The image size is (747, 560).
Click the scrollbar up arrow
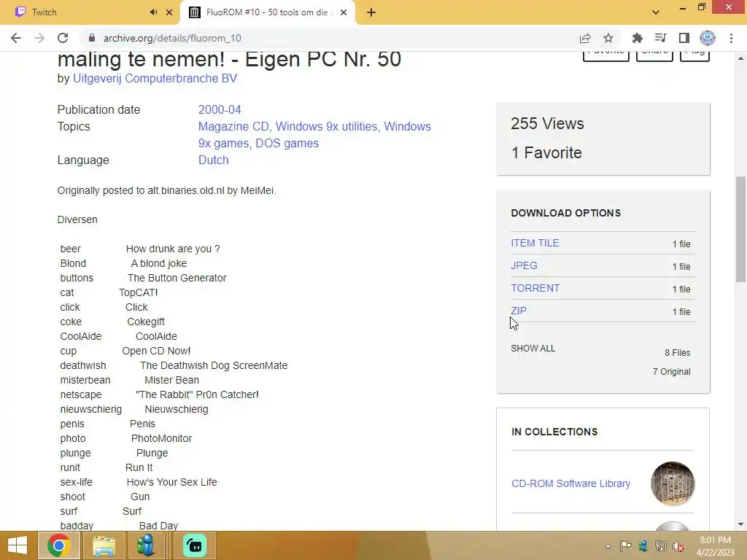click(x=740, y=58)
